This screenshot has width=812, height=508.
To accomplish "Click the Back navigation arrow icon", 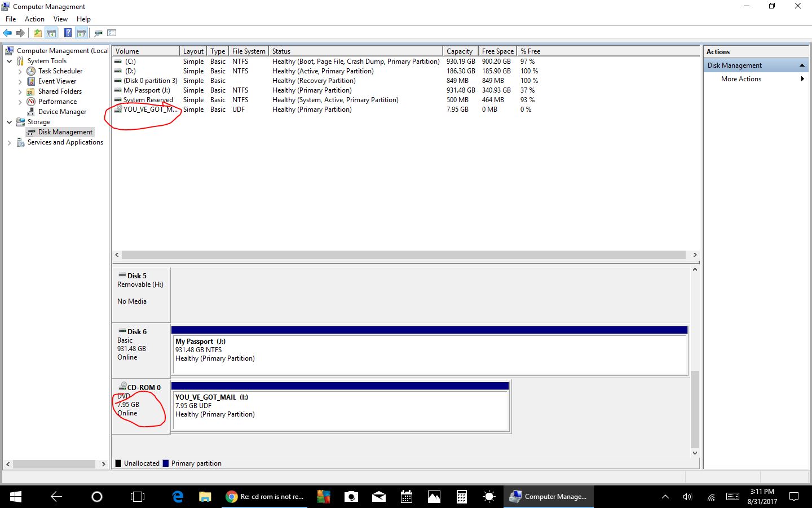I will (7, 33).
